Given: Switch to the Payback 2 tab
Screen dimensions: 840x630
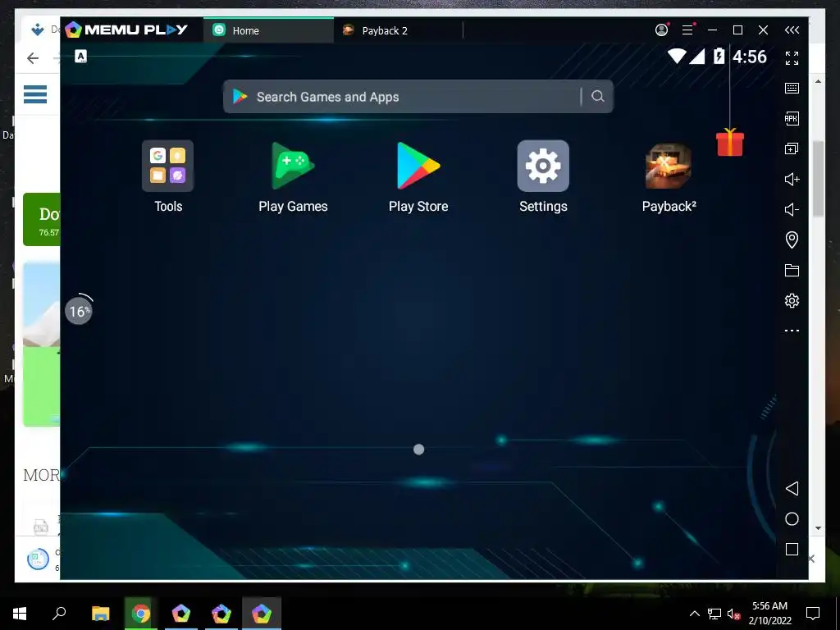Looking at the screenshot, I should 398,30.
